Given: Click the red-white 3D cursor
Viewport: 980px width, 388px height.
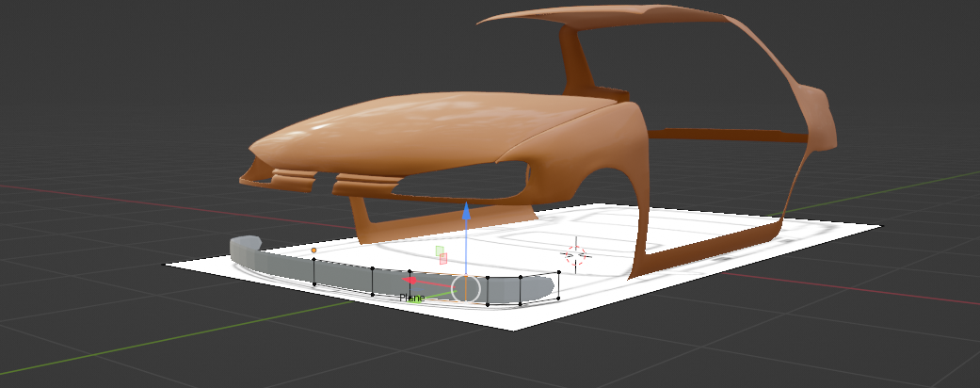Looking at the screenshot, I should (575, 255).
